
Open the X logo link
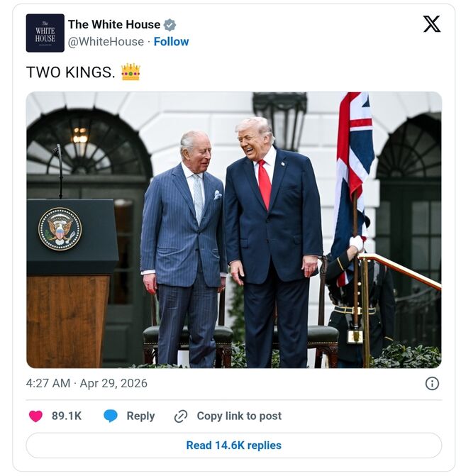[x=431, y=24]
